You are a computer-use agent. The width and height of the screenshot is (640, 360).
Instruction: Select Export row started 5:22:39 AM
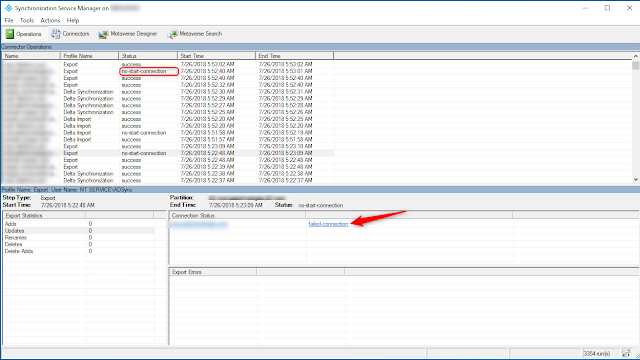pos(167,167)
